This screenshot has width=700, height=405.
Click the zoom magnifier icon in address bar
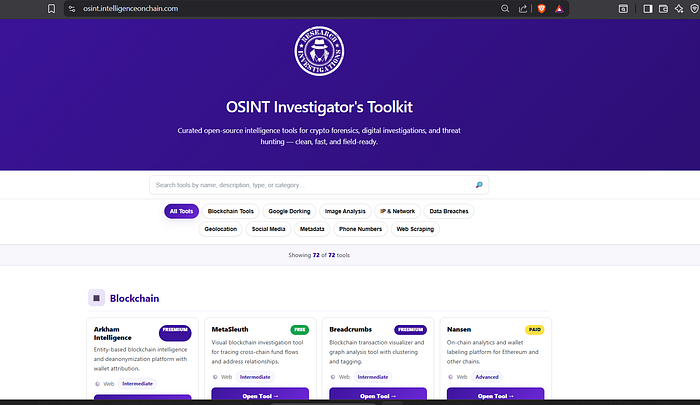tap(505, 8)
